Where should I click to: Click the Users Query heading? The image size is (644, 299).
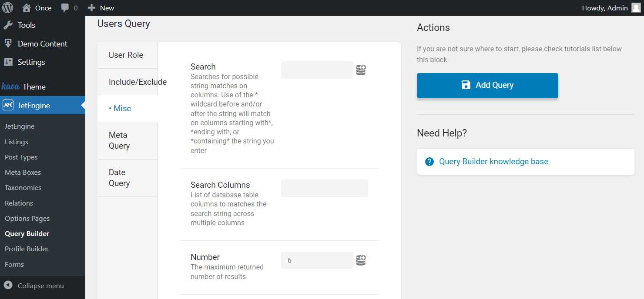click(124, 23)
